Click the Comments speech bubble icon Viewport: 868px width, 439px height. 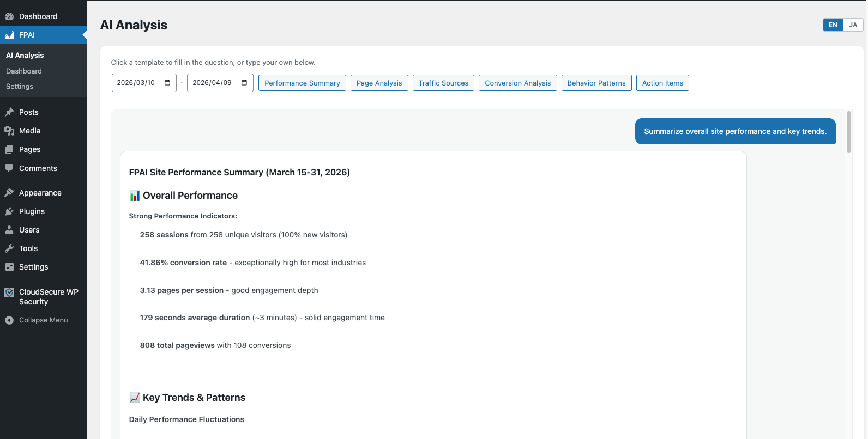tap(9, 168)
